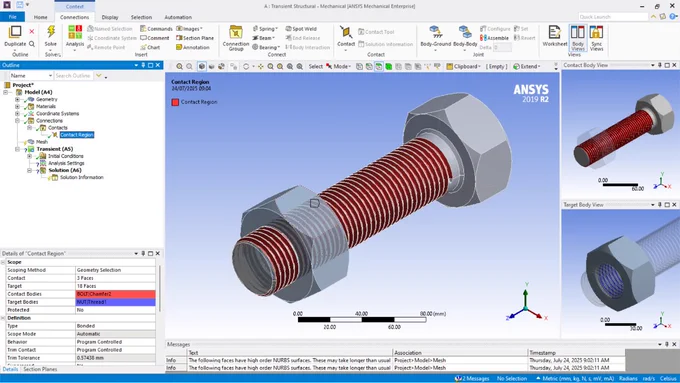Click the Type value Bonded in Details
Screen dimensions: 680x383
click(x=115, y=326)
